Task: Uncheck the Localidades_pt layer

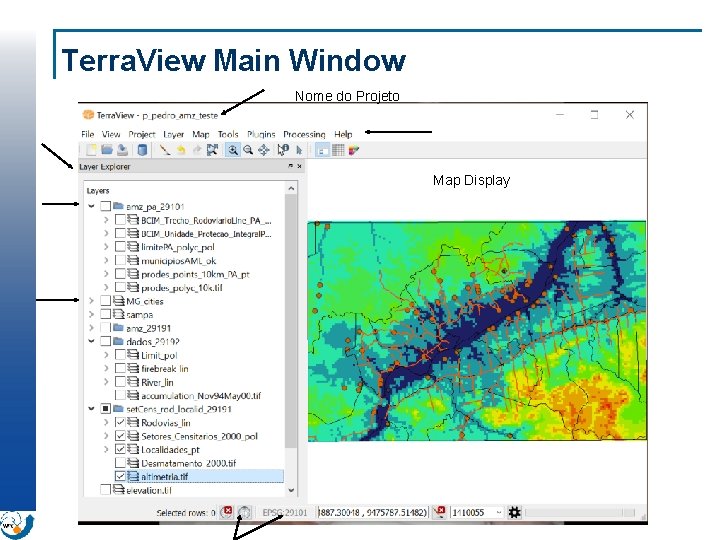Action: (120, 450)
